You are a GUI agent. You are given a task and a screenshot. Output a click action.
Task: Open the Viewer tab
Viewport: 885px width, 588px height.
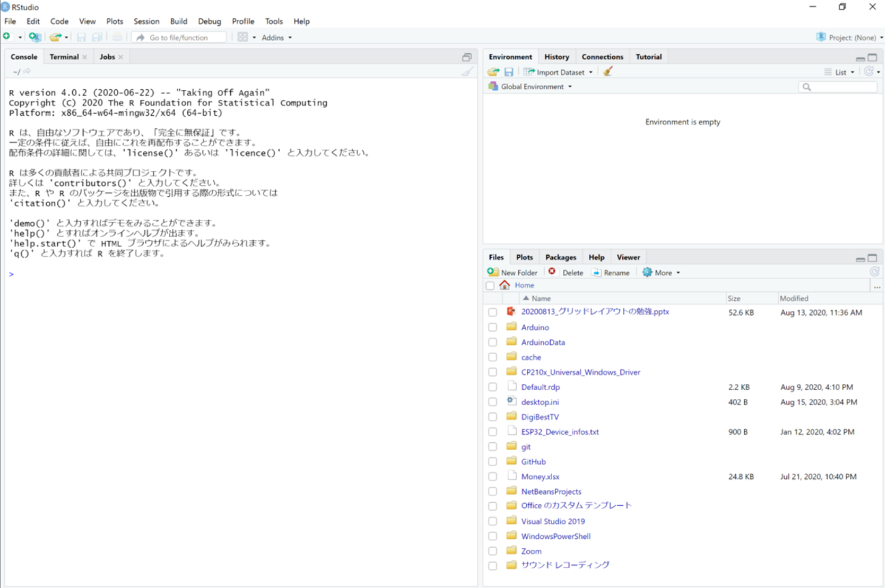pos(628,257)
